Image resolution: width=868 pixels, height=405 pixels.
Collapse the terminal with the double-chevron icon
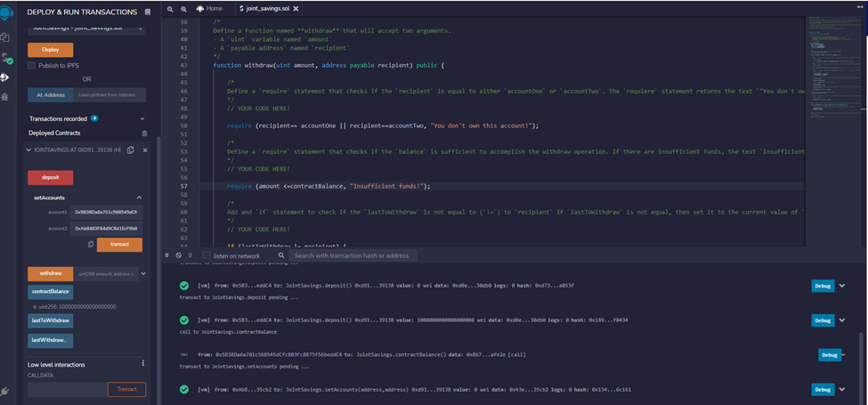pos(167,255)
